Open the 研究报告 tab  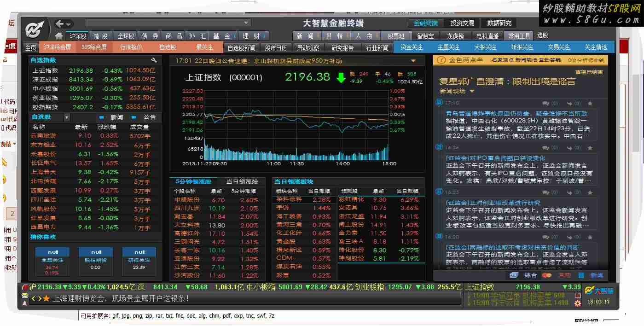(x=342, y=47)
